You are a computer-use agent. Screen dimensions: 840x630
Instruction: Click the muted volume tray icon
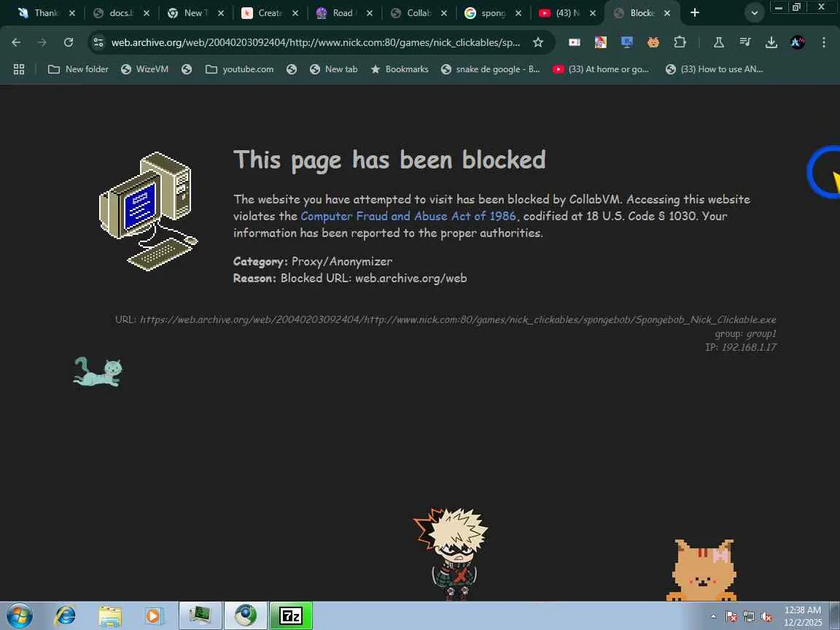[x=766, y=617]
